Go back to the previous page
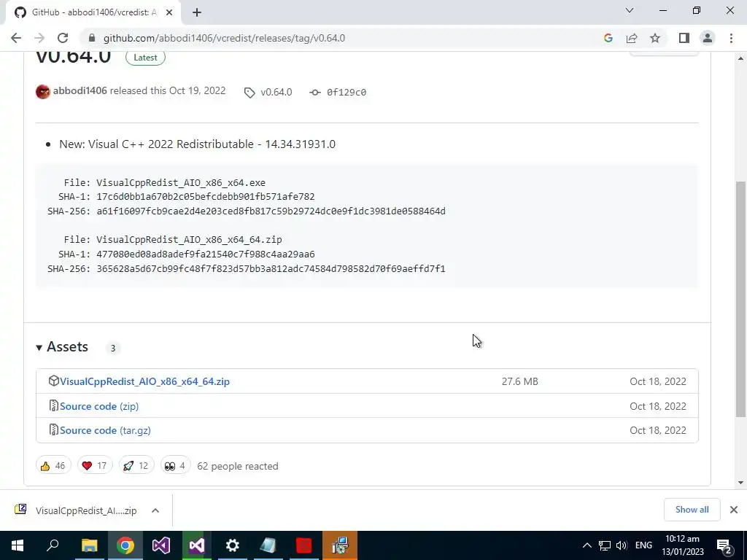Viewport: 747px width, 560px height. (x=16, y=38)
